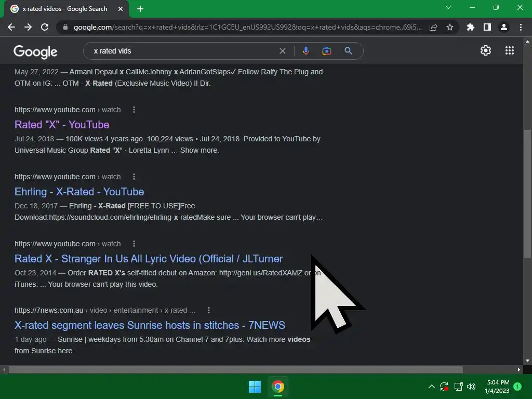
Task: Show hidden system tray icons
Action: 432,387
